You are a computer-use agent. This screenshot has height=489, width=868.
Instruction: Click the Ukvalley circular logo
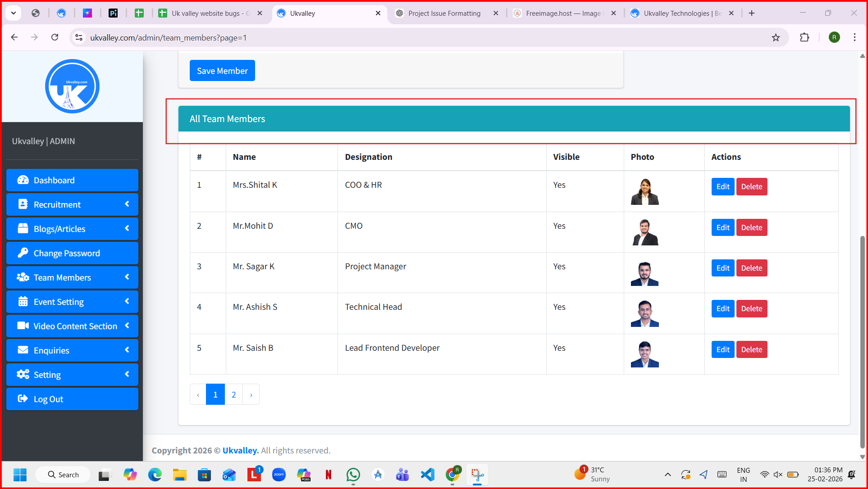pos(72,86)
